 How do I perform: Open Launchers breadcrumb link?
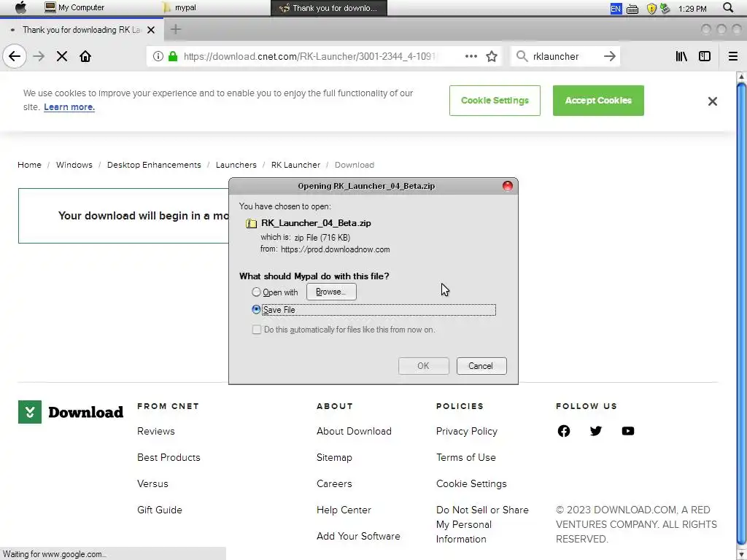(x=236, y=165)
